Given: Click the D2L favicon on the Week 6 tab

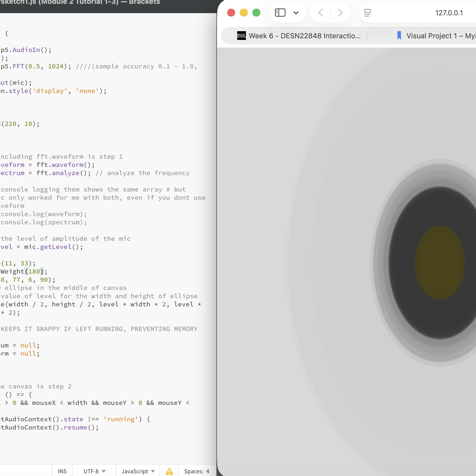Looking at the screenshot, I should [x=241, y=36].
